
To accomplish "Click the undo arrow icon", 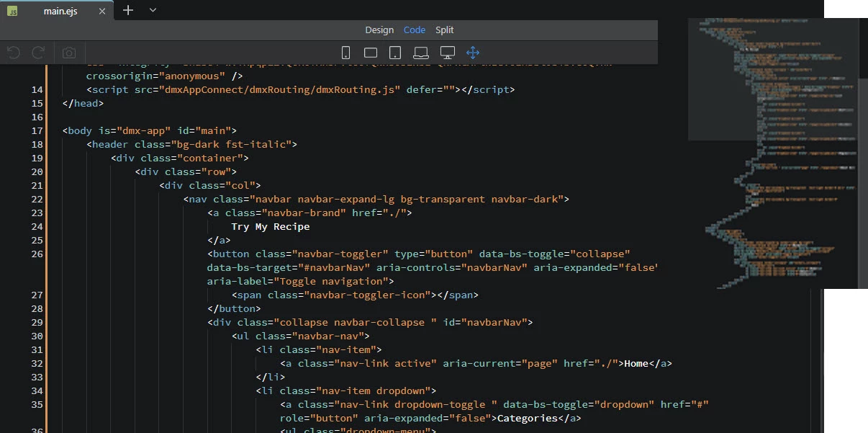I will click(14, 53).
